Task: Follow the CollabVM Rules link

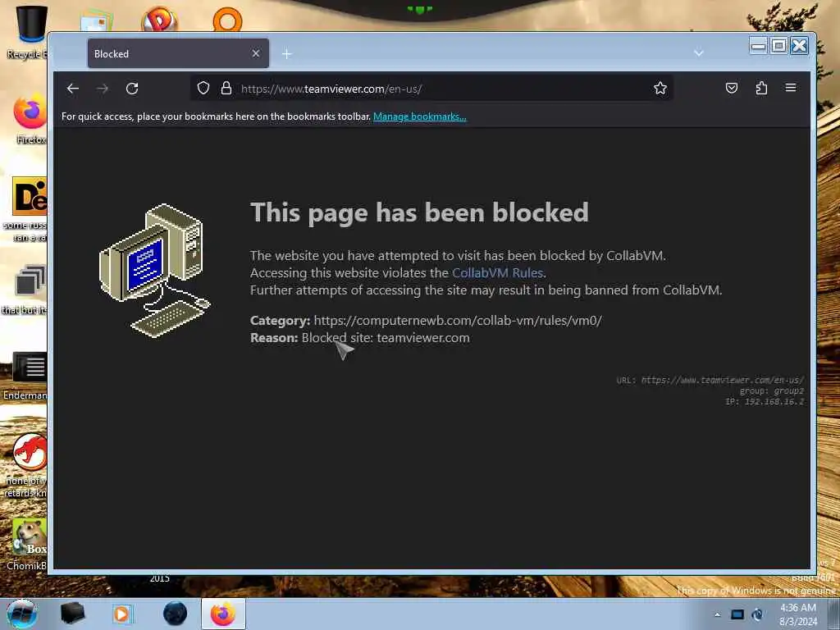Action: 498,272
